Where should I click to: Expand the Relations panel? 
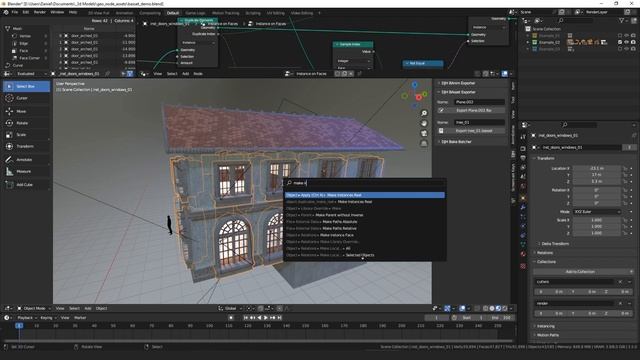545,253
